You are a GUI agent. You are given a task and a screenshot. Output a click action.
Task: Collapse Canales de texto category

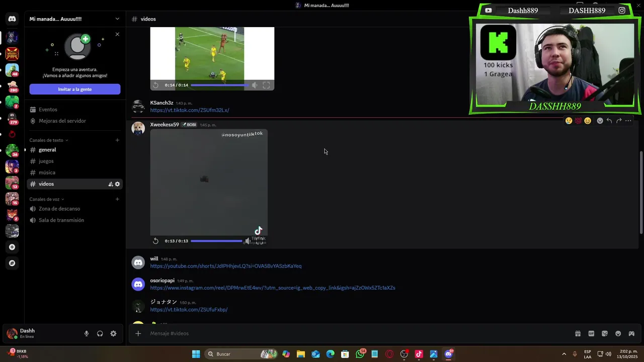click(x=49, y=140)
